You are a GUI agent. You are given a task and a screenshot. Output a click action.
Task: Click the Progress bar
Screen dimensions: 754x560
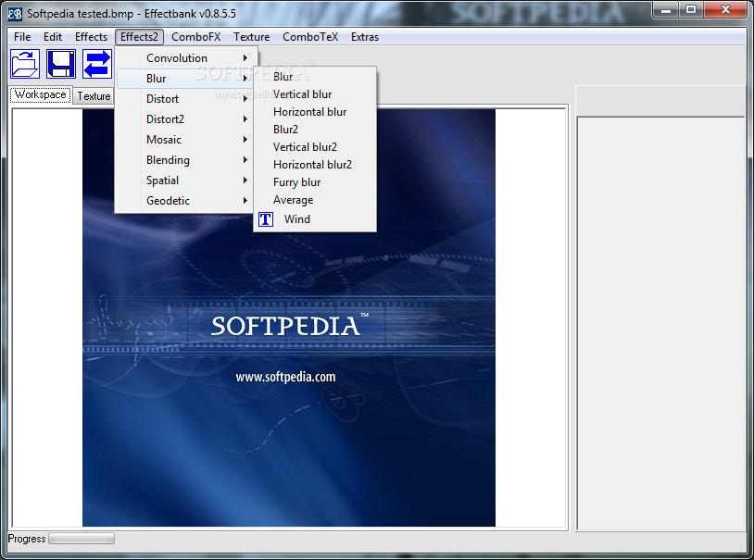82,539
